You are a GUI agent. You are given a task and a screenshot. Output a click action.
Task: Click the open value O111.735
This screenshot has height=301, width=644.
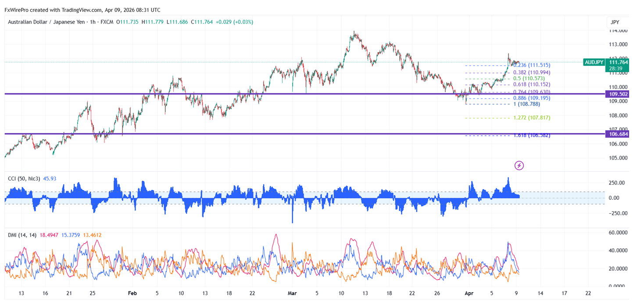tap(128, 22)
